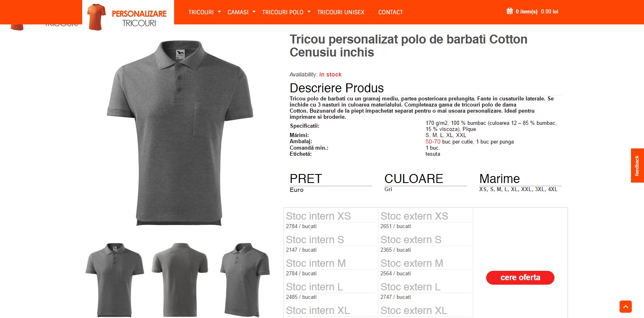Click the Personalizare Tricouri logo text
The image size is (644, 318).
point(139,18)
